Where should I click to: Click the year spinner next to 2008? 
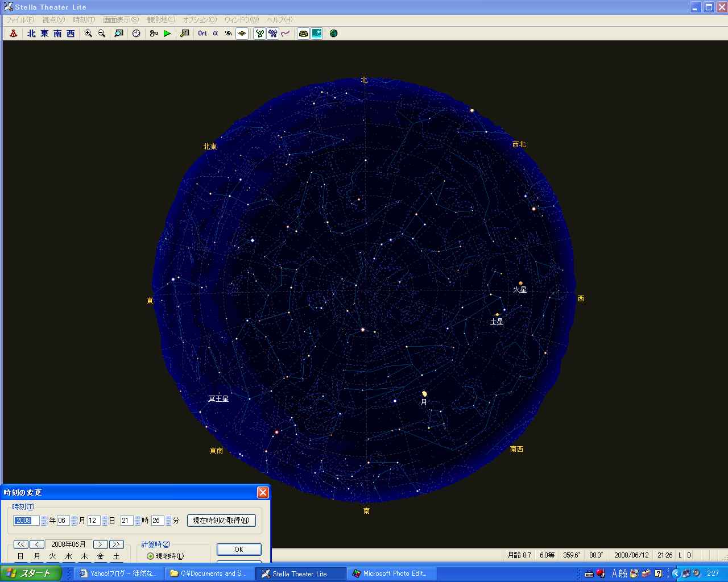44,521
